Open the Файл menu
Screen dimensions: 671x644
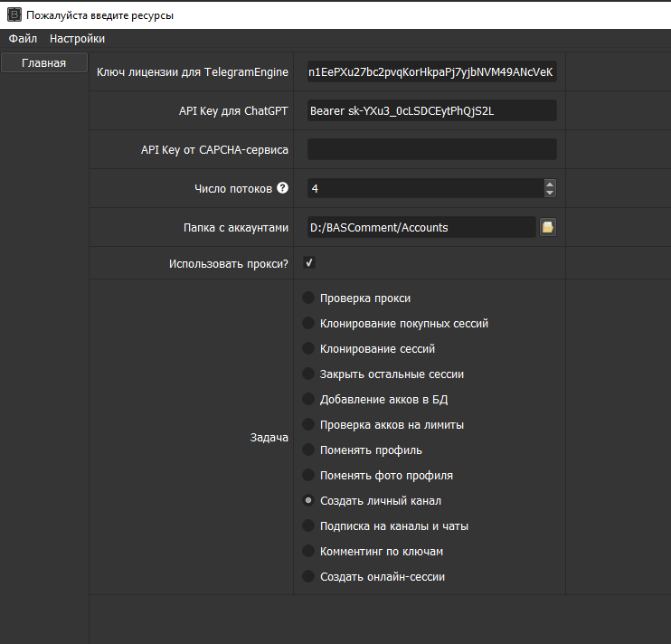(23, 39)
